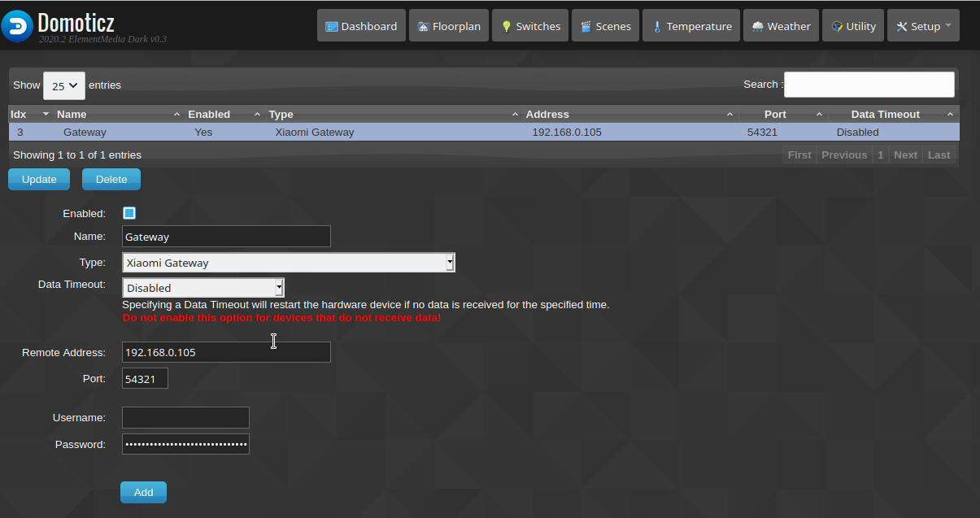The height and width of the screenshot is (518, 980).
Task: Click the Xiaomi Gateway type cell
Action: 315,132
